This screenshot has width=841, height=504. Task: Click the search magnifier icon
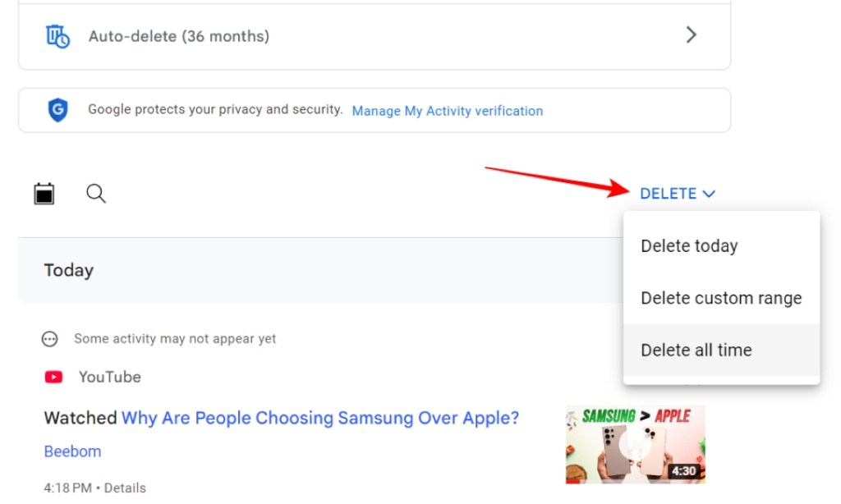(x=95, y=194)
